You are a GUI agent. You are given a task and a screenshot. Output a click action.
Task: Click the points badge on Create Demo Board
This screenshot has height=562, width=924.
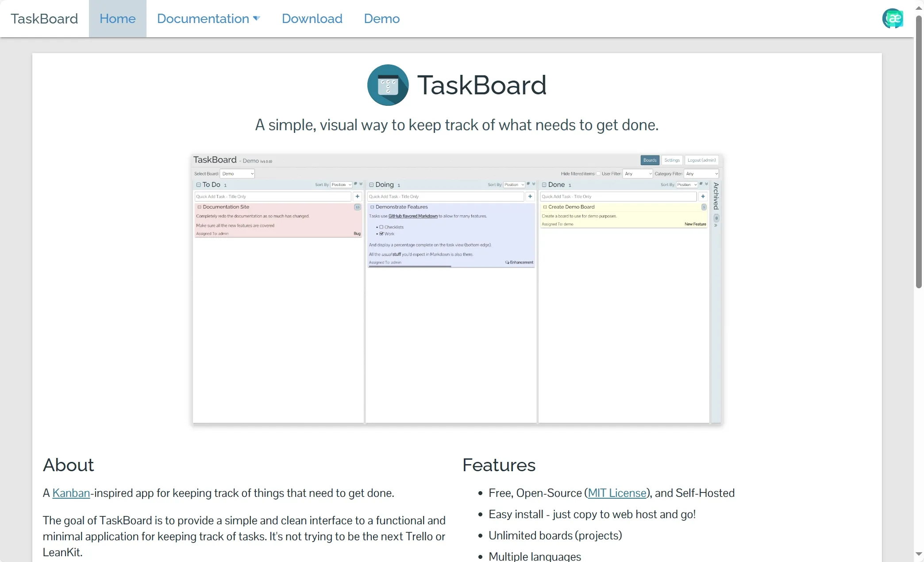pos(704,207)
